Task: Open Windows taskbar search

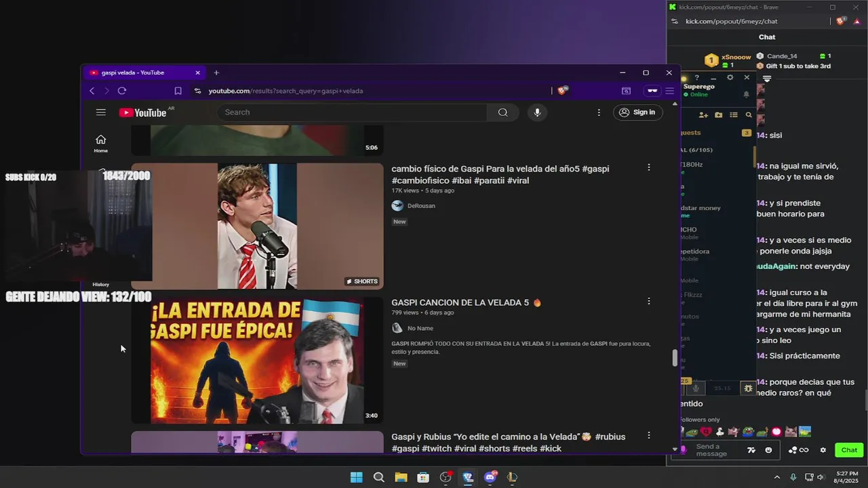Action: click(379, 477)
